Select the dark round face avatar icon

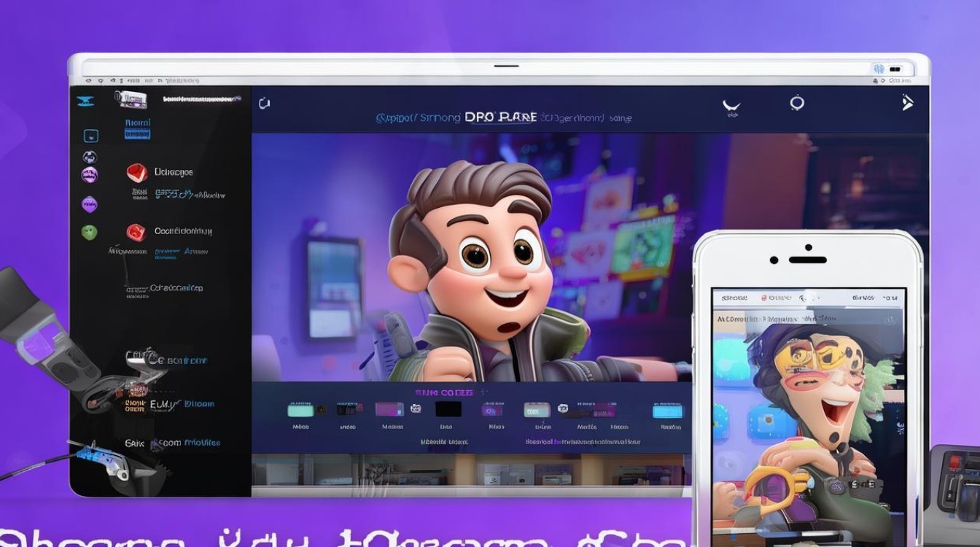tap(89, 157)
